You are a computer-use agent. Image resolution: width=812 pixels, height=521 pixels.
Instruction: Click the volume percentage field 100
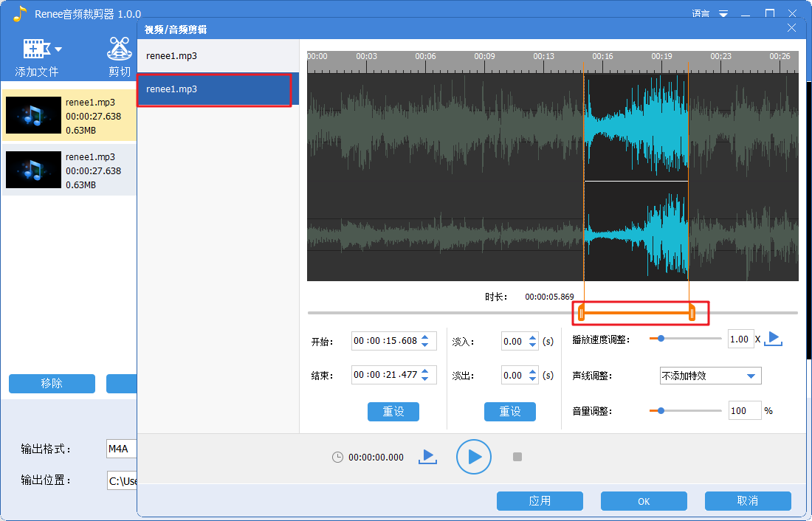coord(745,411)
